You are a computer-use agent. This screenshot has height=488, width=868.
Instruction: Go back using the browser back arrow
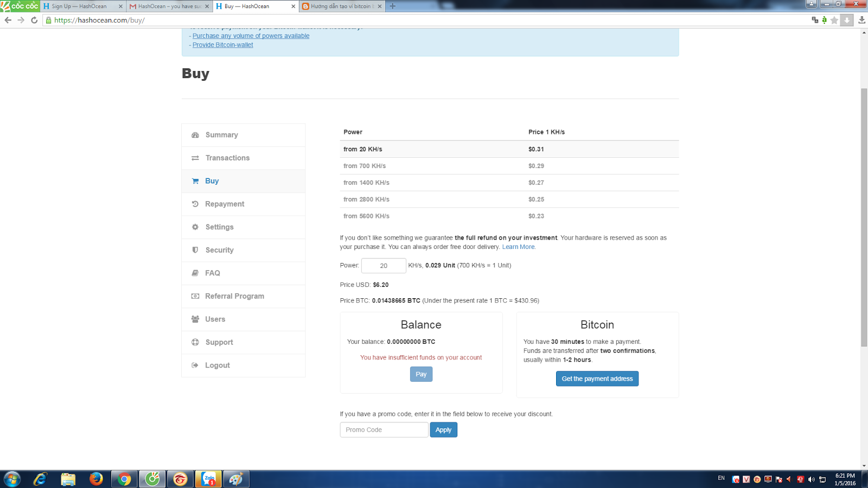coord(8,20)
